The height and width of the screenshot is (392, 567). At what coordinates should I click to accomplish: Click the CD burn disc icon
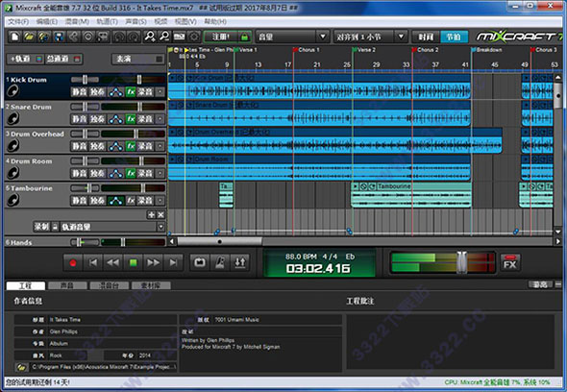(88, 37)
